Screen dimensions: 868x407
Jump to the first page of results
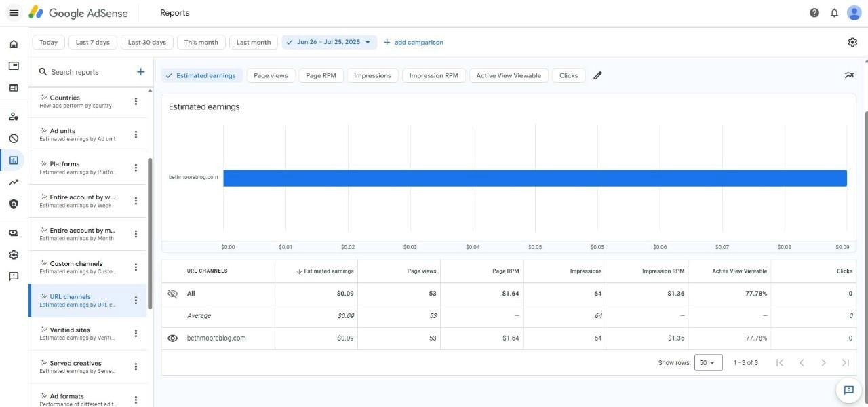[780, 363]
